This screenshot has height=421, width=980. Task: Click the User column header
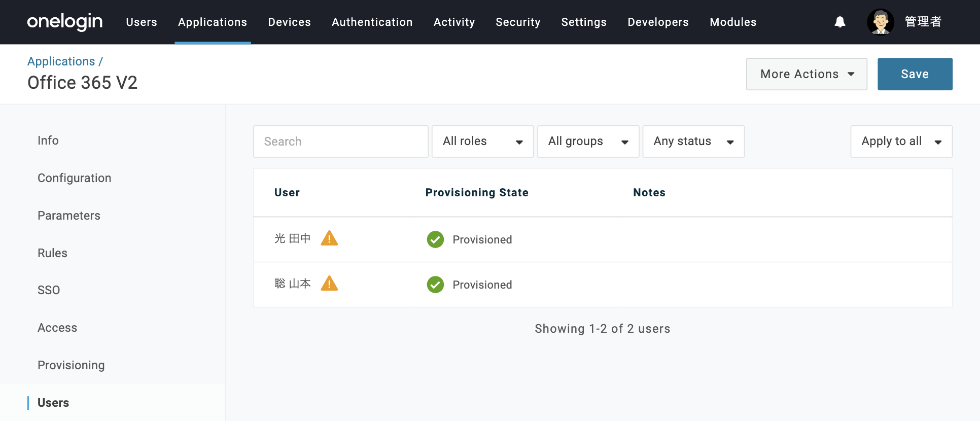point(287,193)
